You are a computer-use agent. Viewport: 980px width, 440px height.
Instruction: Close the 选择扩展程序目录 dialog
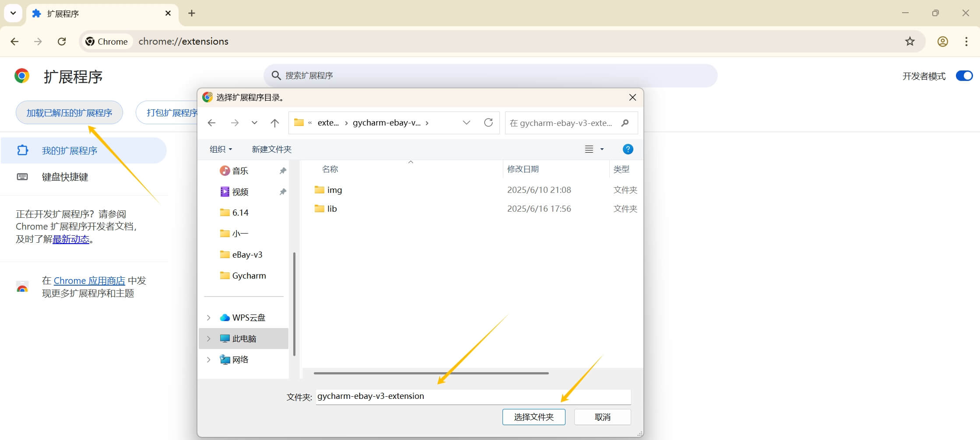point(632,98)
